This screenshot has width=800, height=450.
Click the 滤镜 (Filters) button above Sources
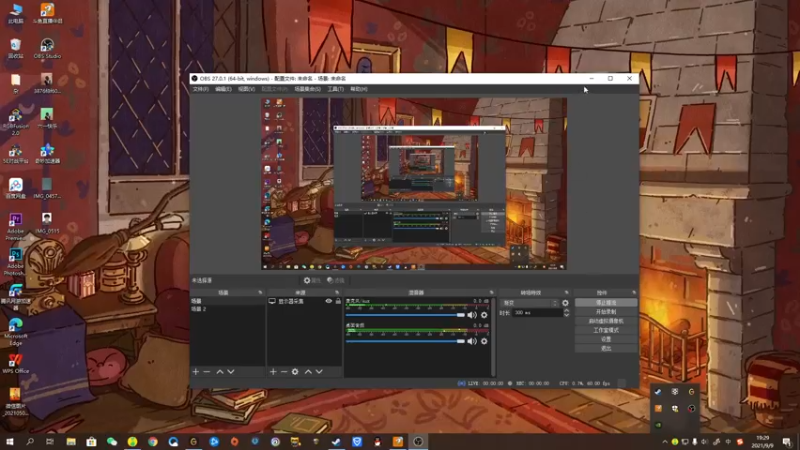click(336, 280)
